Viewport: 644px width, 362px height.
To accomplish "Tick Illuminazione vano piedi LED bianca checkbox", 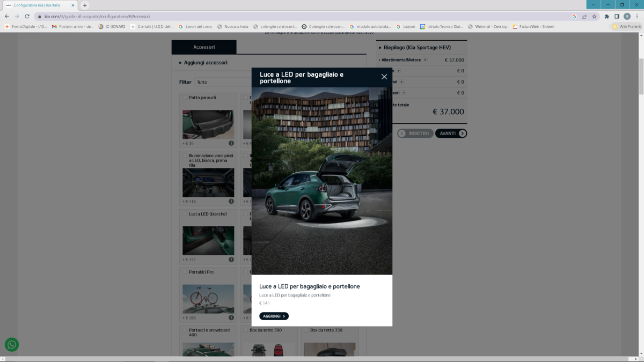I will (185, 156).
